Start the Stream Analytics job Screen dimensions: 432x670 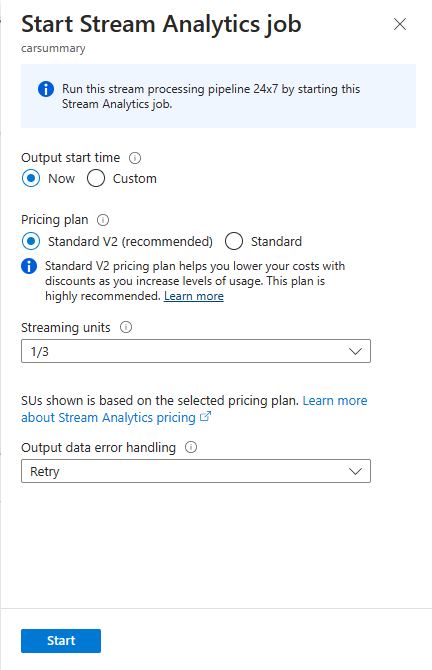click(61, 641)
